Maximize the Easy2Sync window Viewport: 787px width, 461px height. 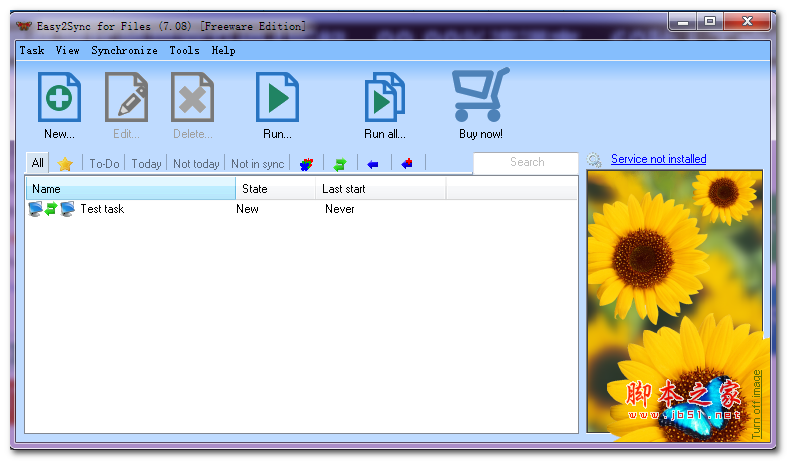[710, 22]
